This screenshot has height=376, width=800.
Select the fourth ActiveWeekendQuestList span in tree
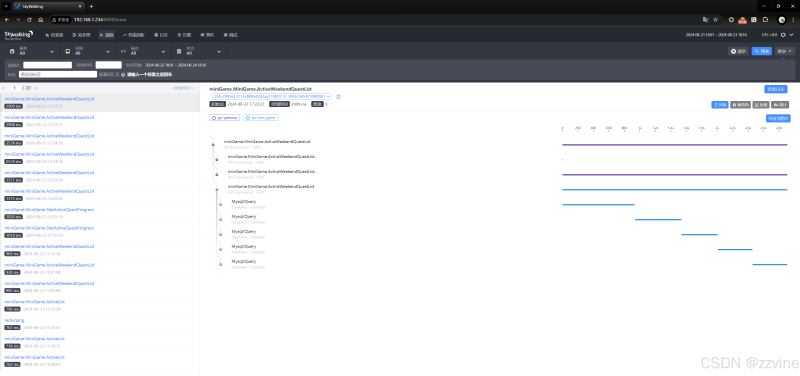coord(271,186)
